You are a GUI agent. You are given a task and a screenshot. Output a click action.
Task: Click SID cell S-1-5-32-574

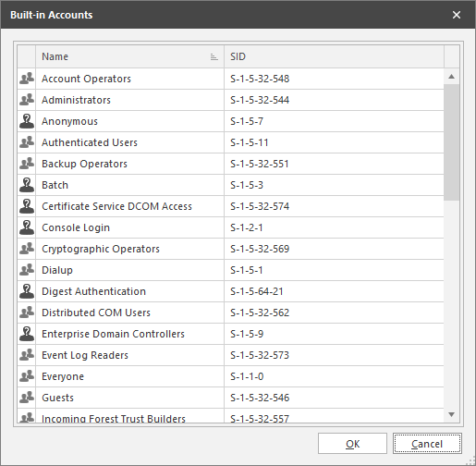pos(334,206)
